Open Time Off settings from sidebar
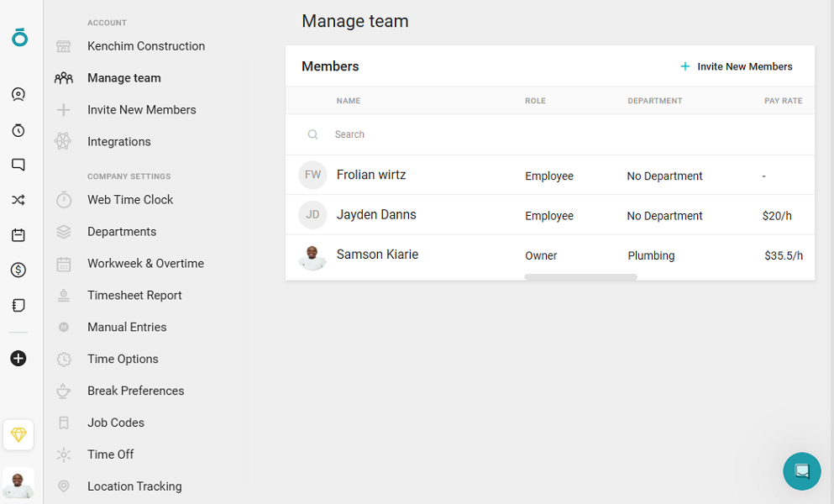 pos(109,454)
